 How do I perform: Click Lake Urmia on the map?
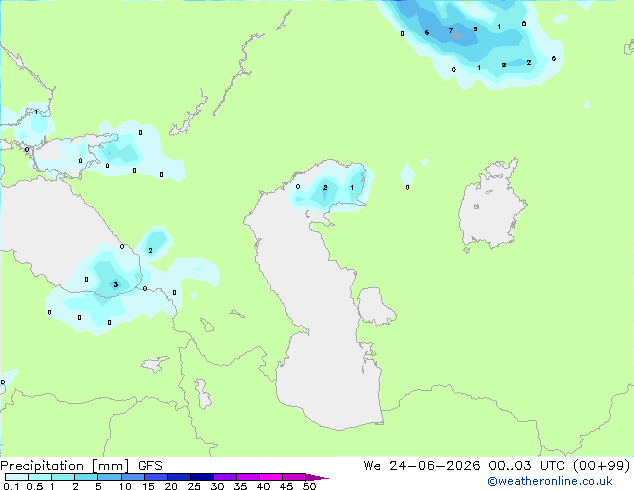click(x=203, y=394)
